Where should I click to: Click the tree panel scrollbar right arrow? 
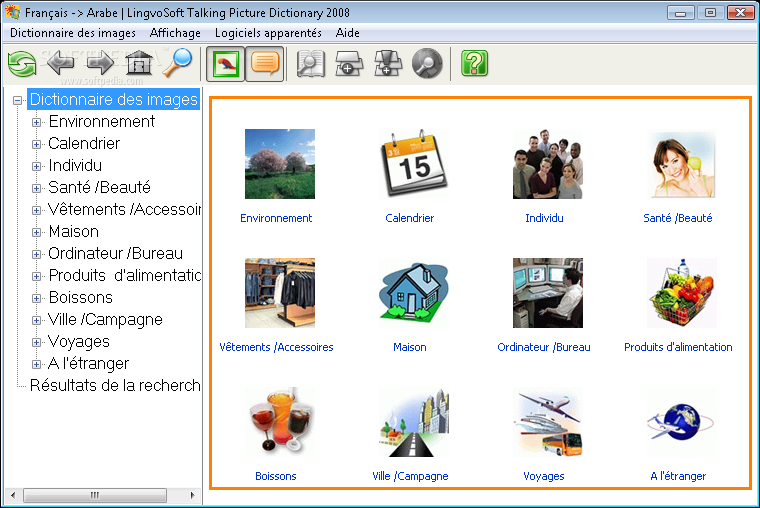(x=192, y=495)
